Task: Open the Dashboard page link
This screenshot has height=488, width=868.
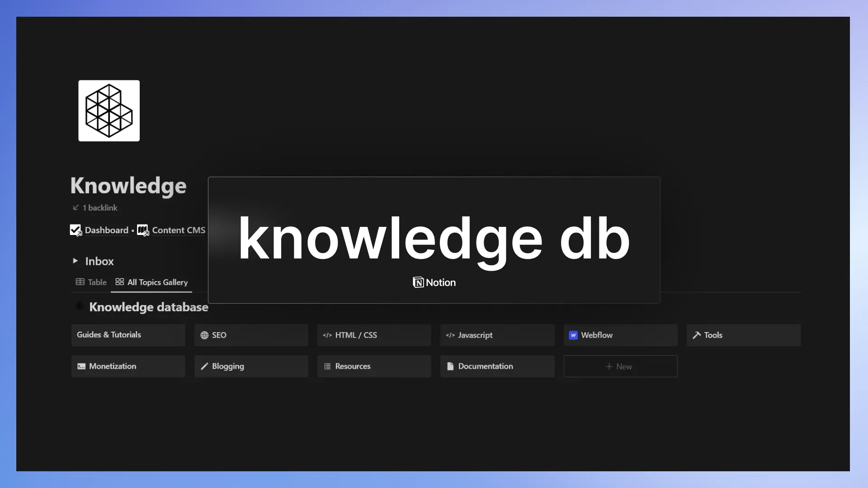Action: [106, 230]
